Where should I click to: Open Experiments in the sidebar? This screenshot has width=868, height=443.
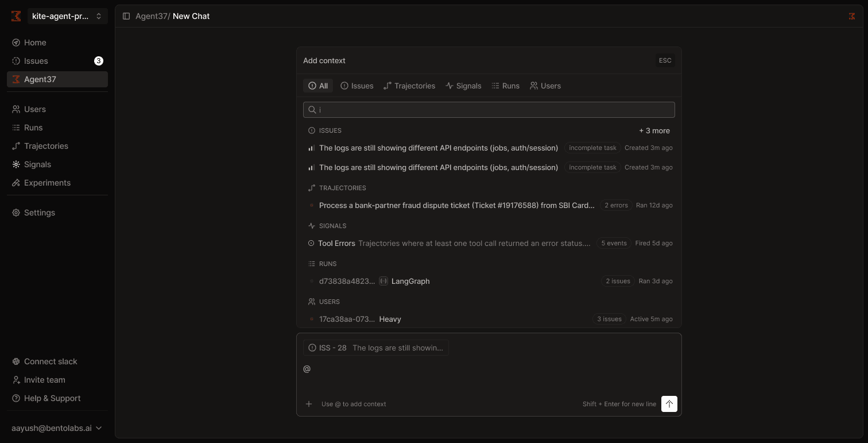[x=57, y=183]
